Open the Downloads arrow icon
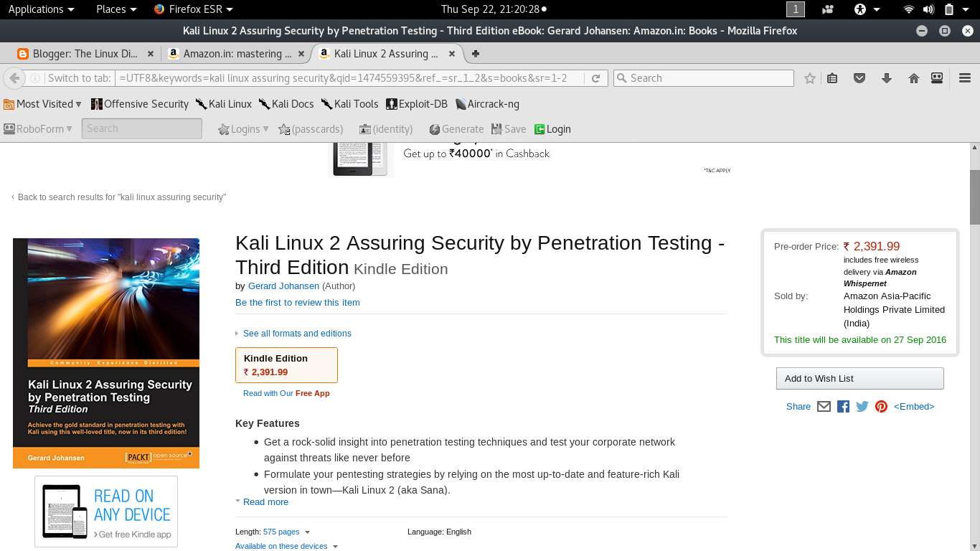 [x=887, y=78]
